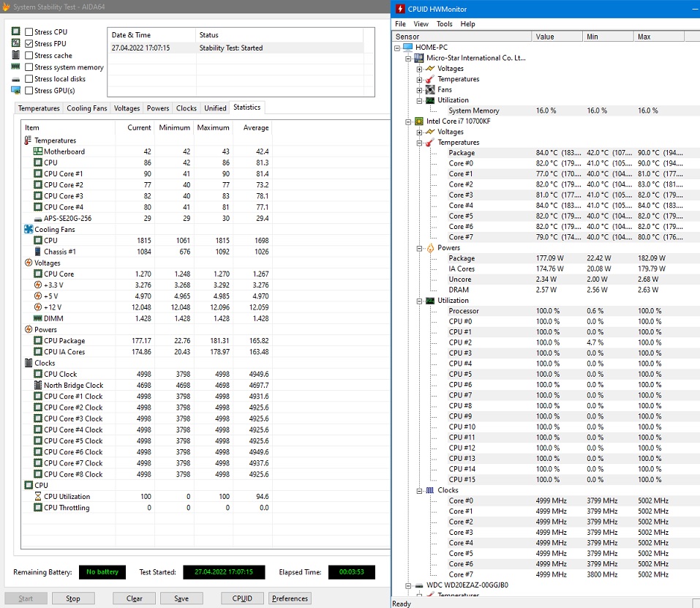
Task: Switch to the Temperatures tab in AIDA64
Action: 39,108
